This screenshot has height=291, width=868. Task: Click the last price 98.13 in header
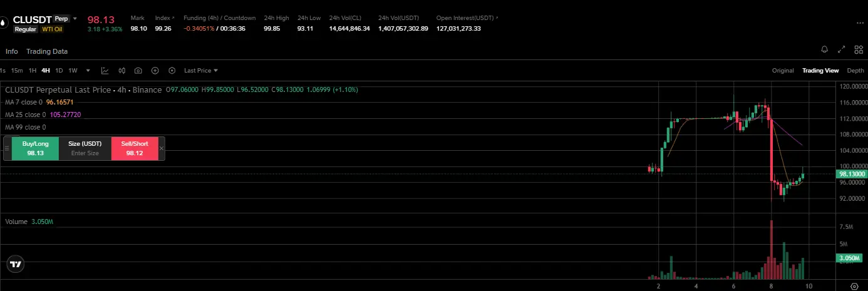100,19
